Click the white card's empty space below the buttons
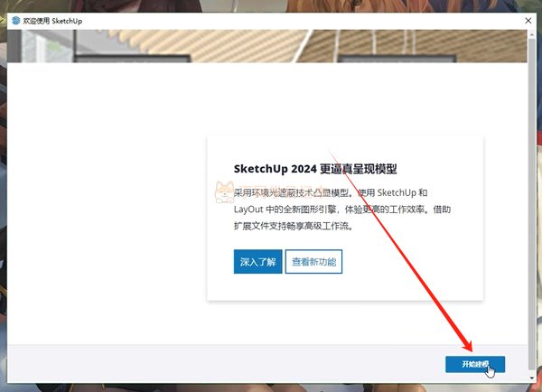The height and width of the screenshot is (392, 542). coord(345,287)
